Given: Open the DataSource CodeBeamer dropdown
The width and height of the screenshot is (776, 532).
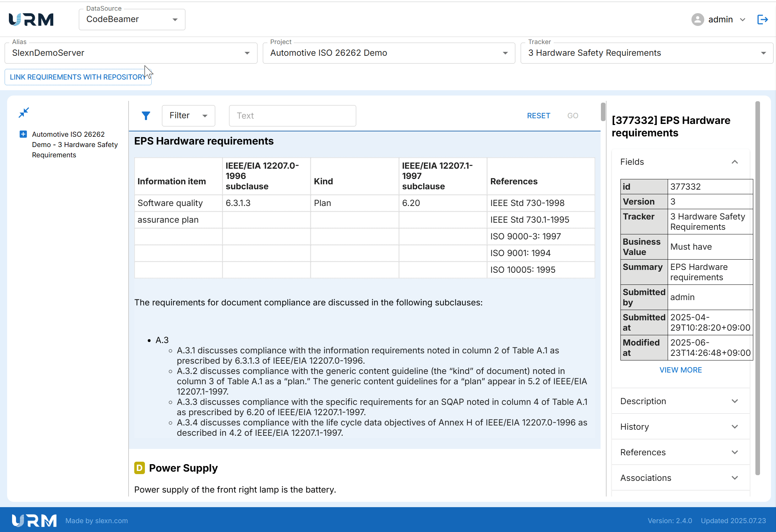Looking at the screenshot, I should (132, 20).
